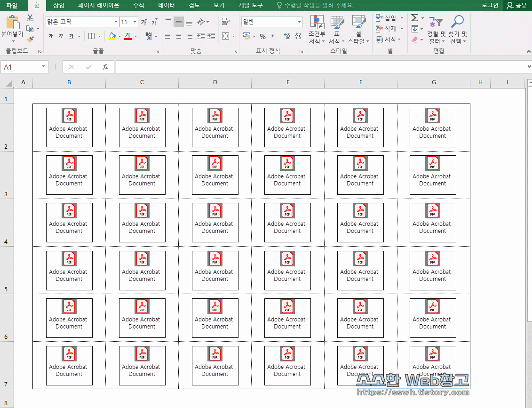
Task: Open 조건부 서식 conditional formatting
Action: point(317,30)
